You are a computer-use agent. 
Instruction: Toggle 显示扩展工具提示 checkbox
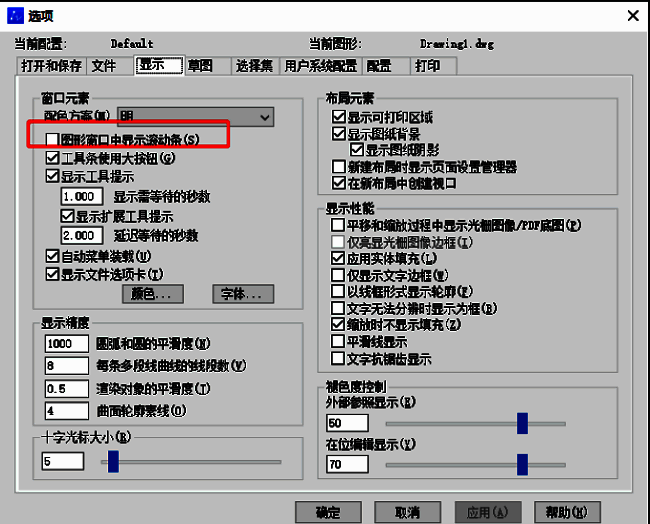pyautogui.click(x=67, y=216)
